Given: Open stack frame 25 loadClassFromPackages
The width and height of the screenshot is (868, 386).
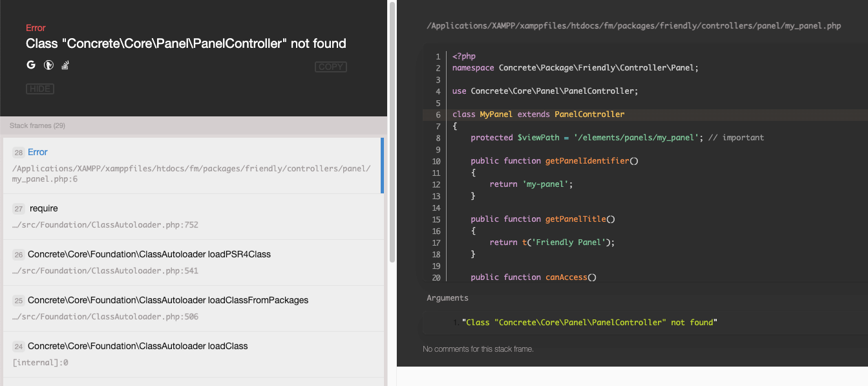Looking at the screenshot, I should pos(192,308).
